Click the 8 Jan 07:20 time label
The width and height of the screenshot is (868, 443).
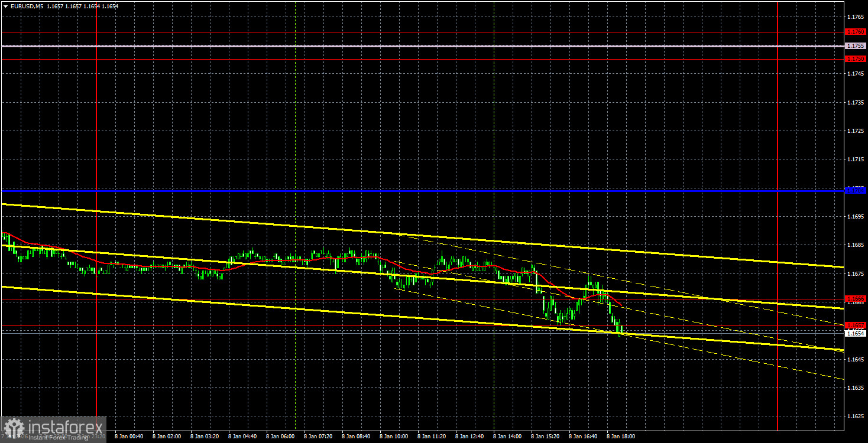pyautogui.click(x=318, y=437)
